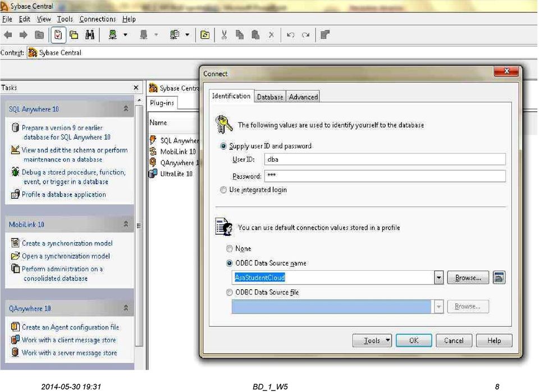Viewport: 539px width, 392px height.
Task: Click the OK button
Action: tap(414, 340)
